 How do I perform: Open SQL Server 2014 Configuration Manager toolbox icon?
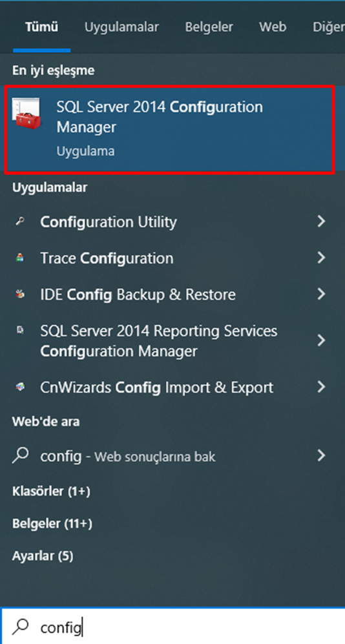point(26,113)
